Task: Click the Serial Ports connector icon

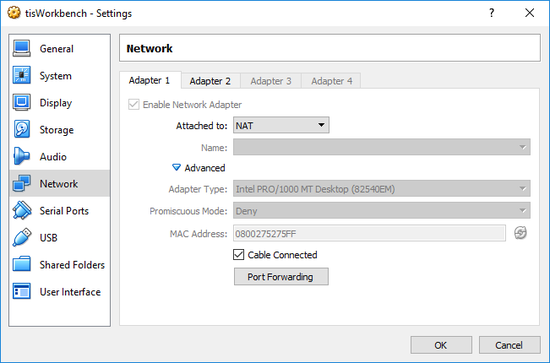Action: point(22,210)
